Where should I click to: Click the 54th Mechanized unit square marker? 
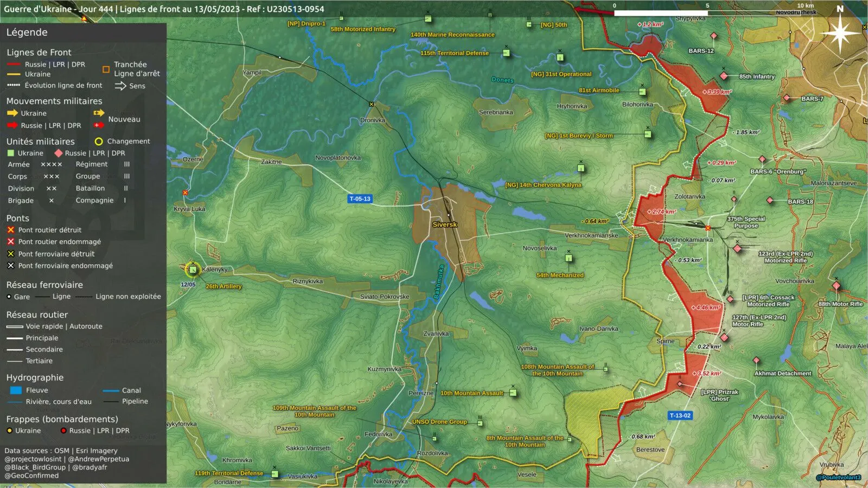[569, 258]
